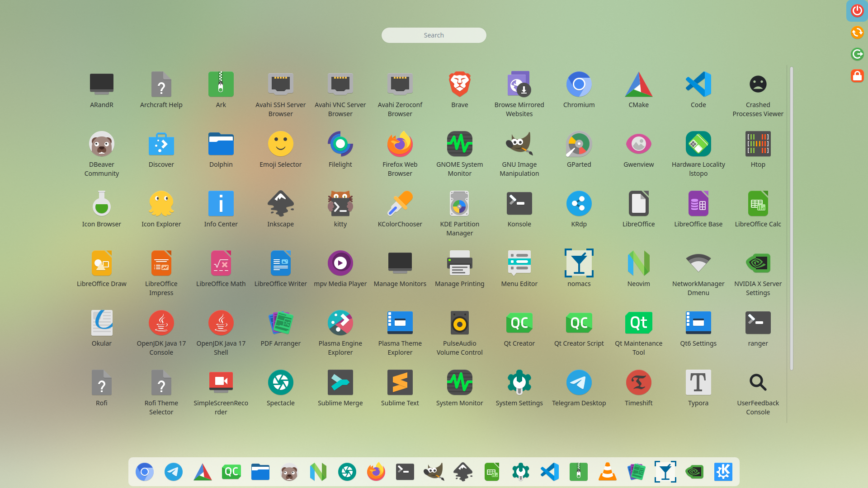Launch LibreOffice Writer
This screenshot has height=488, width=868.
280,269
